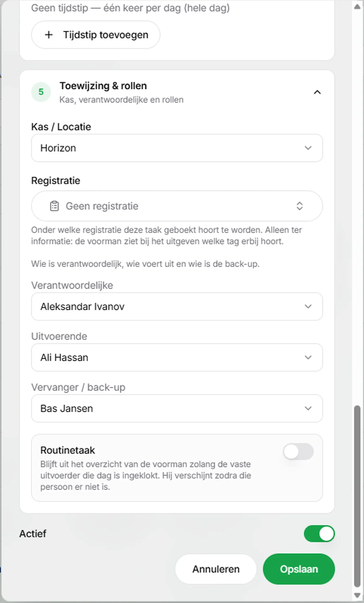364x603 pixels.
Task: Open the Kas / Locatie Horizon dropdown
Action: point(177,148)
